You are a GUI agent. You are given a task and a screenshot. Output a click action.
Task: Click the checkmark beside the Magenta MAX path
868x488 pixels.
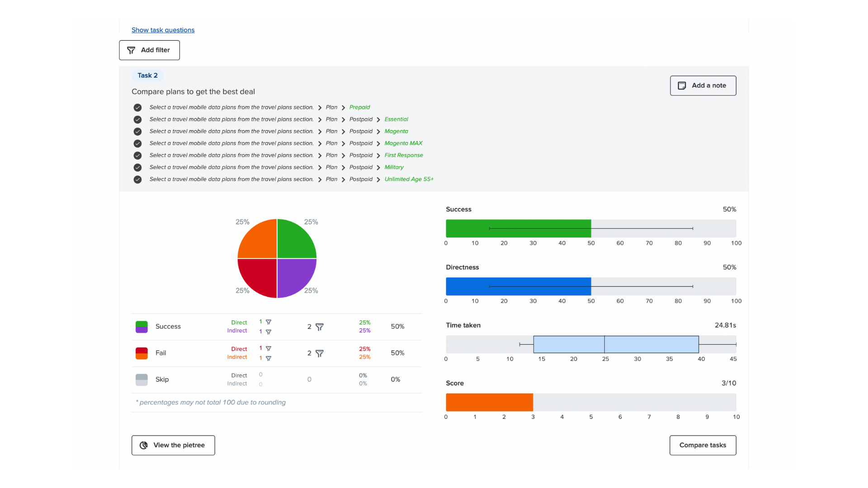[x=137, y=144]
